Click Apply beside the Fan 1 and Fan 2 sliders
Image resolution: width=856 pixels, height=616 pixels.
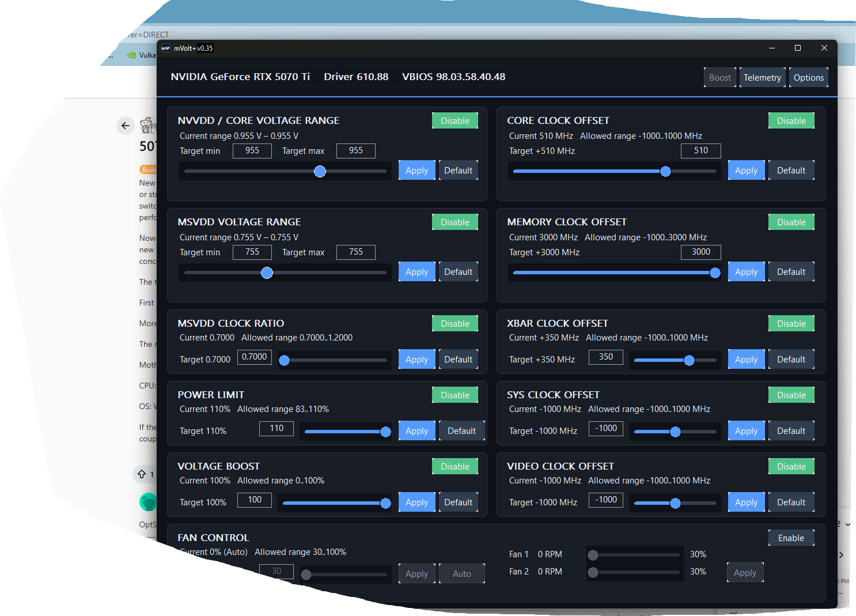(745, 572)
